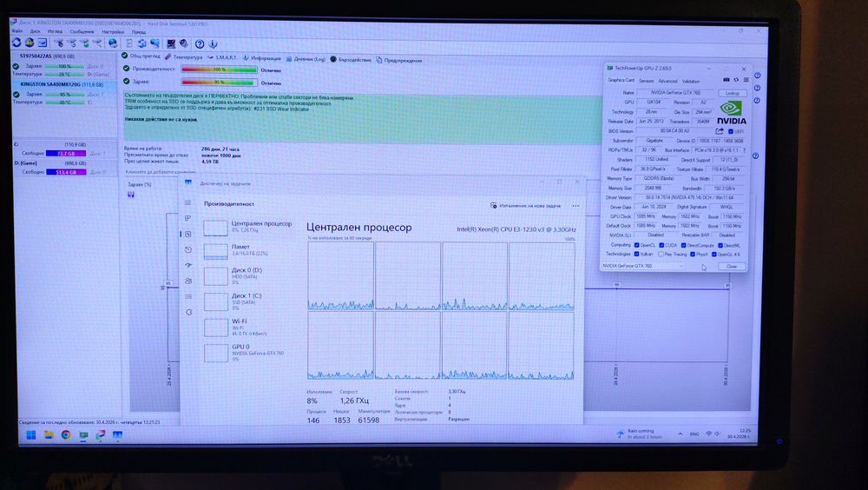
Task: Toggle UEFI checkbox in GPU-Z
Action: click(731, 132)
